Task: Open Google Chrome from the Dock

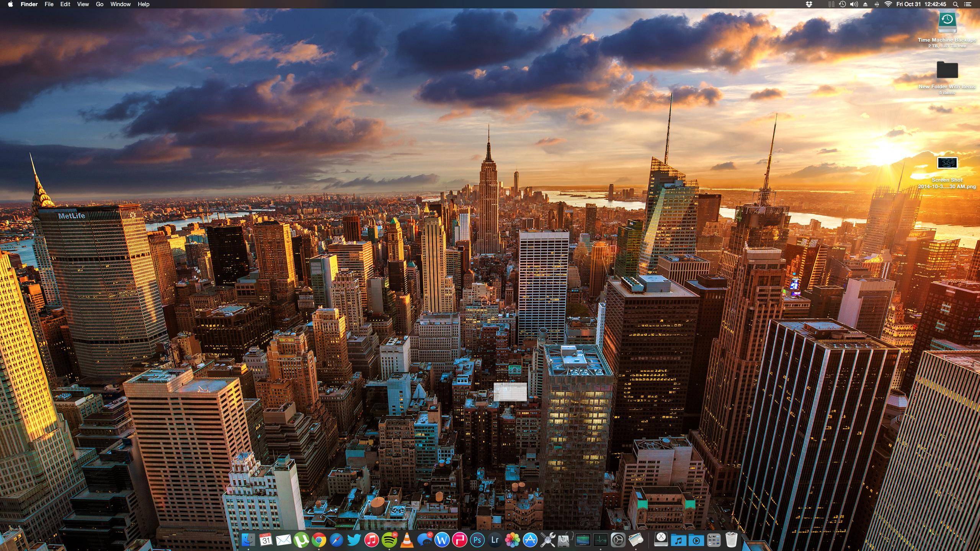Action: coord(318,540)
